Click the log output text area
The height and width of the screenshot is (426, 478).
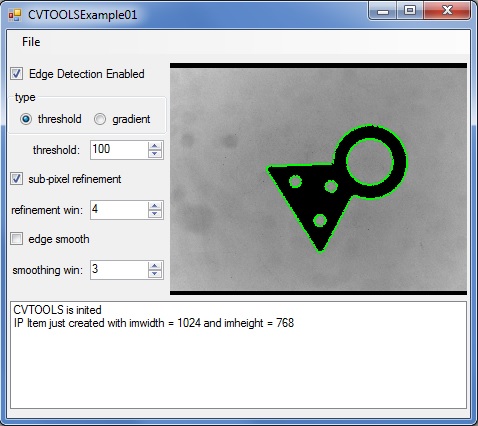coord(238,355)
